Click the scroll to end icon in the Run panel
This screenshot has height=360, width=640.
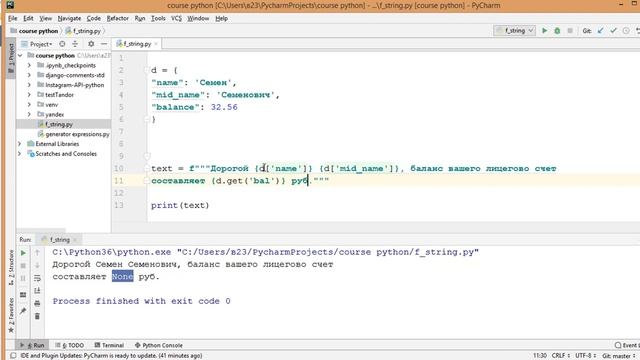pyautogui.click(x=37, y=291)
